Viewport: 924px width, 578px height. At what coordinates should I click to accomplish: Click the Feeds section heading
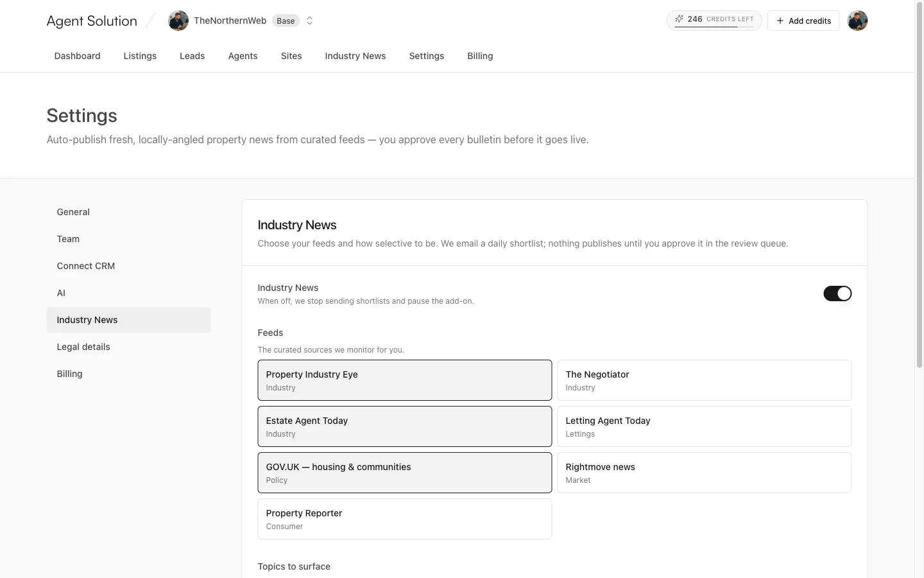coord(270,333)
